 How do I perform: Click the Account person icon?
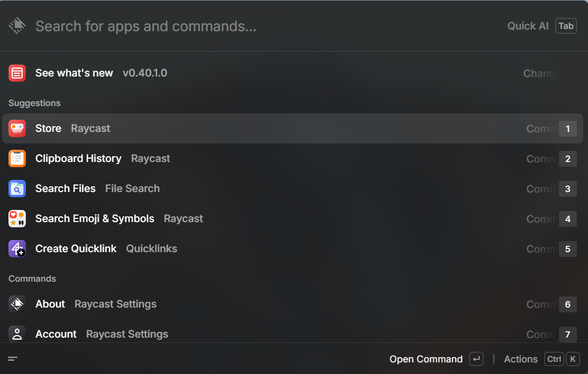pyautogui.click(x=17, y=334)
